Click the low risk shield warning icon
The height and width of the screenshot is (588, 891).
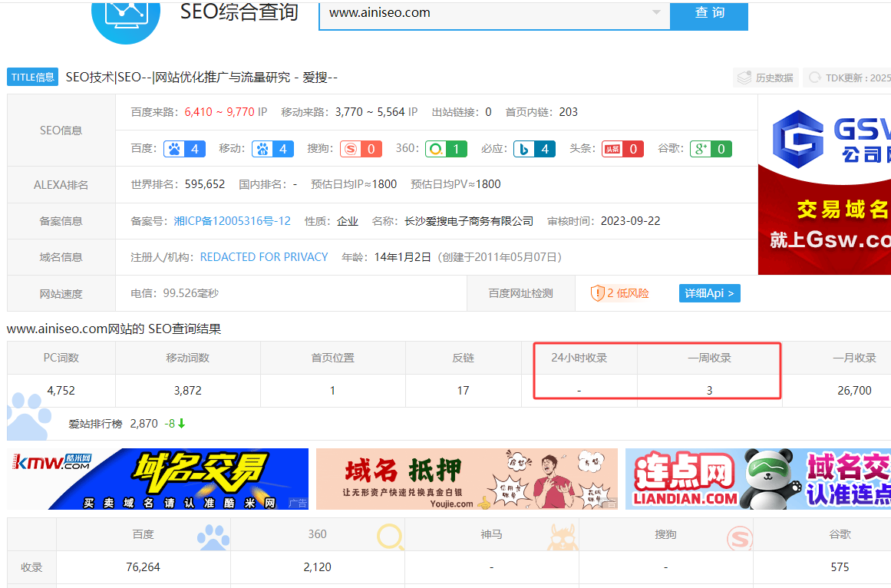coord(597,293)
